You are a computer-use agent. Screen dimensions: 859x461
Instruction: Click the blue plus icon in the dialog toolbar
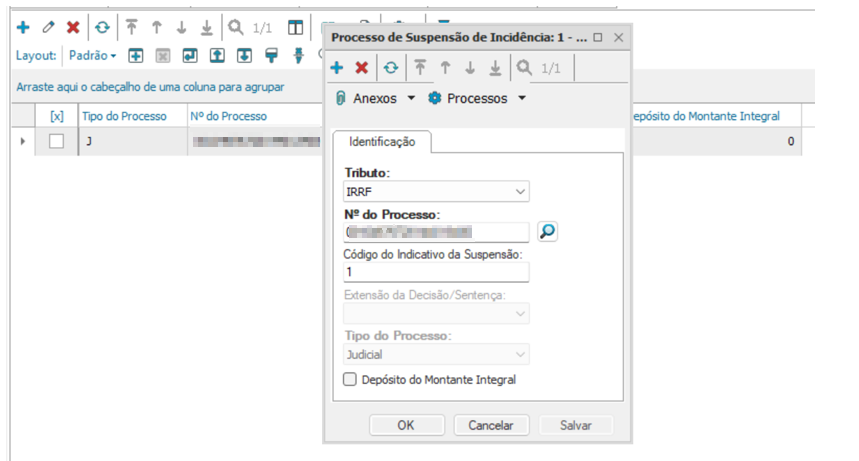coord(337,68)
